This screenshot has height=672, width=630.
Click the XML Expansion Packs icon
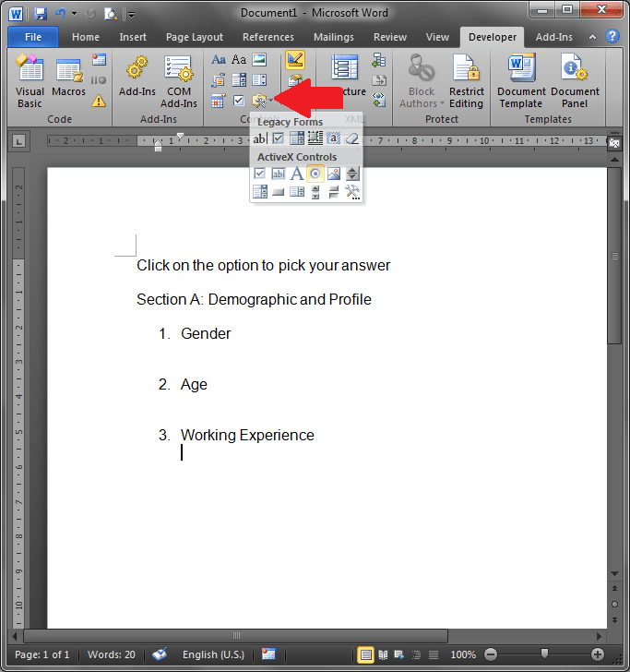click(379, 102)
